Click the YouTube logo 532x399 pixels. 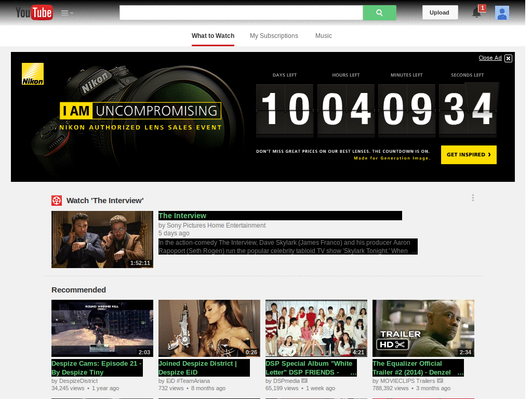[34, 12]
